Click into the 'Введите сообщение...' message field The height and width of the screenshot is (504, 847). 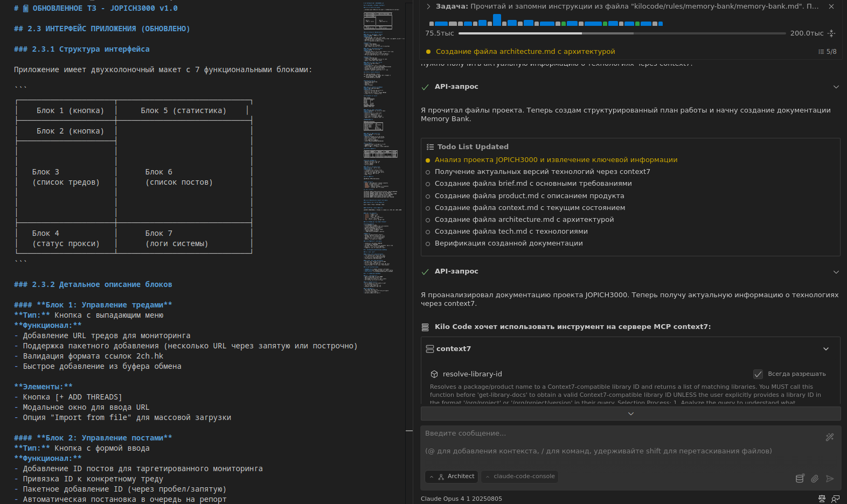[x=620, y=442]
